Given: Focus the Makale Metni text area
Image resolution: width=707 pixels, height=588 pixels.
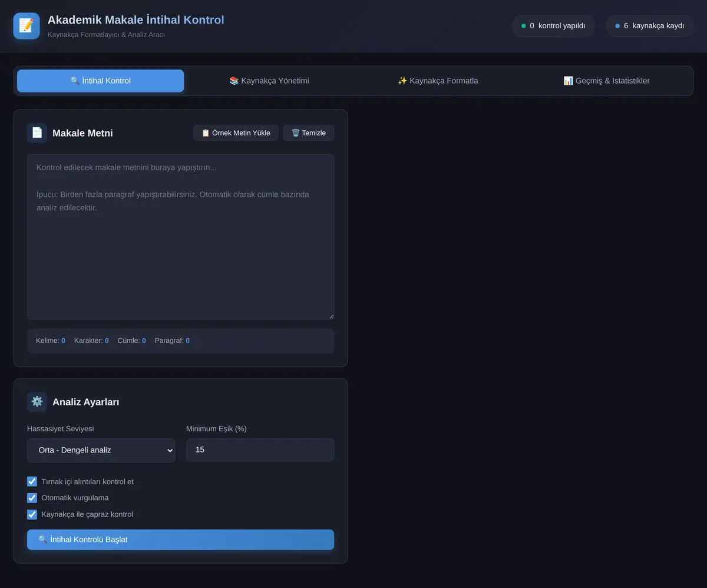Looking at the screenshot, I should pos(180,237).
